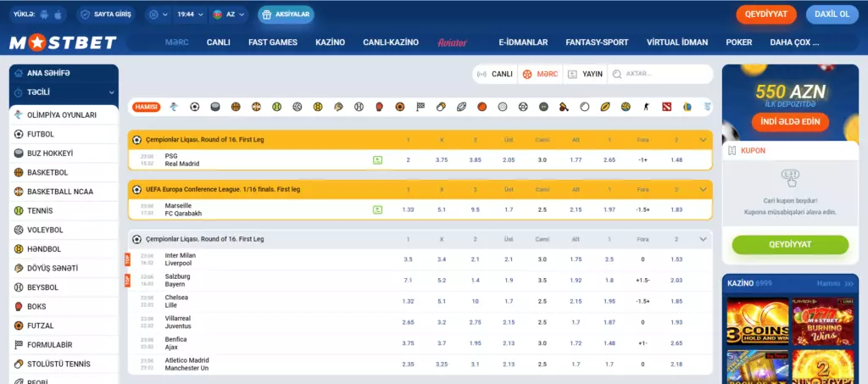This screenshot has height=384, width=868.
Task: Collapse UEFA Europa Conference League section chevron
Action: (x=703, y=190)
